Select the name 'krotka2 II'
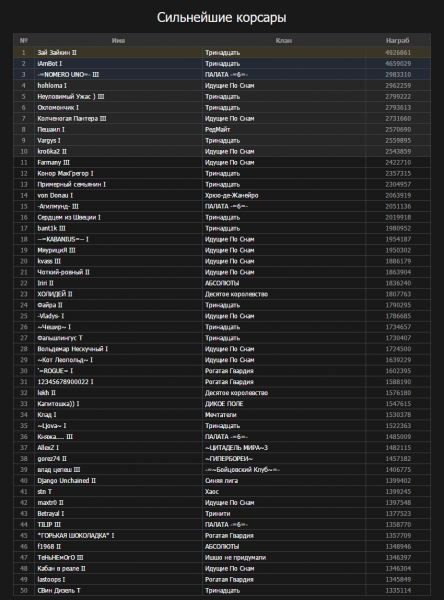Screen dimensions: 444x600 click(x=52, y=152)
